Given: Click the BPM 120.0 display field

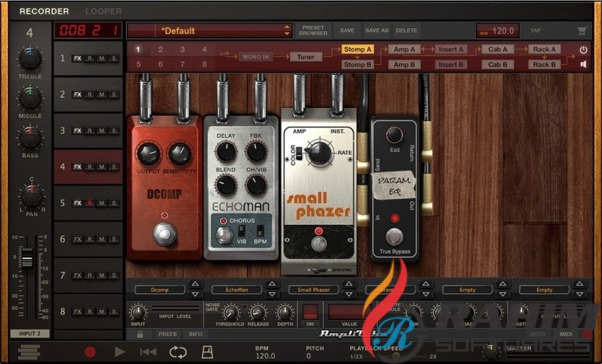Looking at the screenshot, I should (498, 31).
